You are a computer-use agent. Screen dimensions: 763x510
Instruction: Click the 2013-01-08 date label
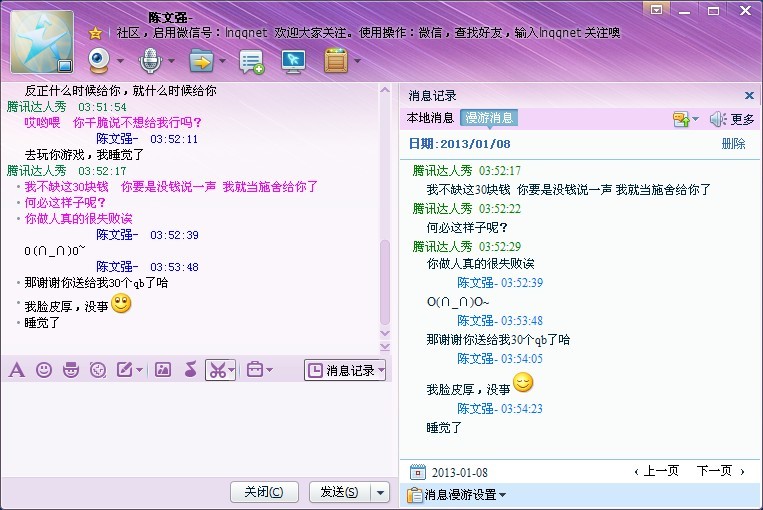click(x=459, y=473)
